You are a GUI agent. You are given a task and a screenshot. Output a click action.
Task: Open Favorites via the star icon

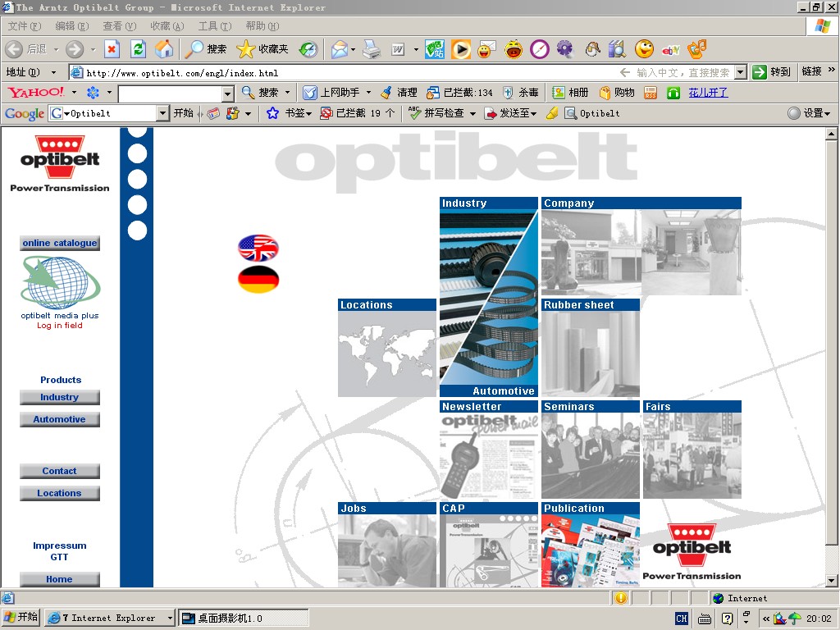(x=246, y=49)
